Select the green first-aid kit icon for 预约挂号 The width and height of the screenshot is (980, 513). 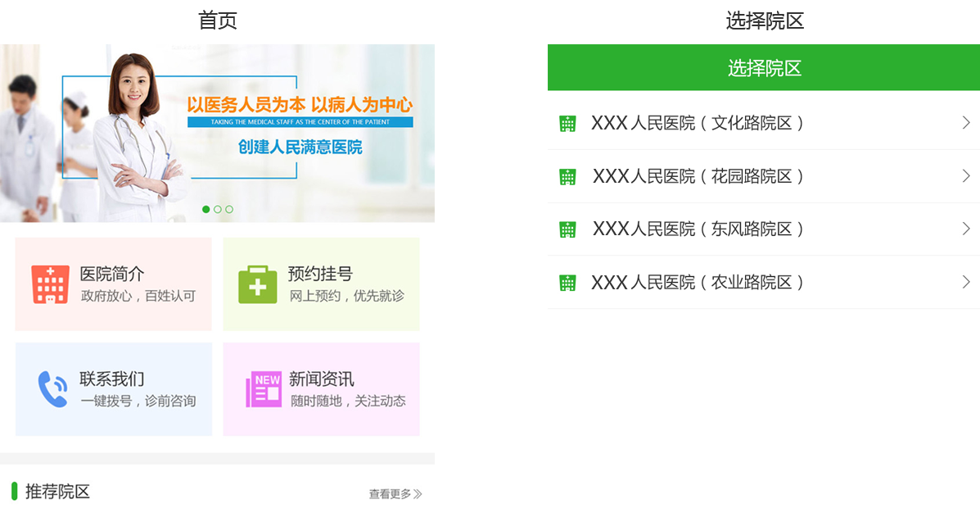(x=256, y=284)
